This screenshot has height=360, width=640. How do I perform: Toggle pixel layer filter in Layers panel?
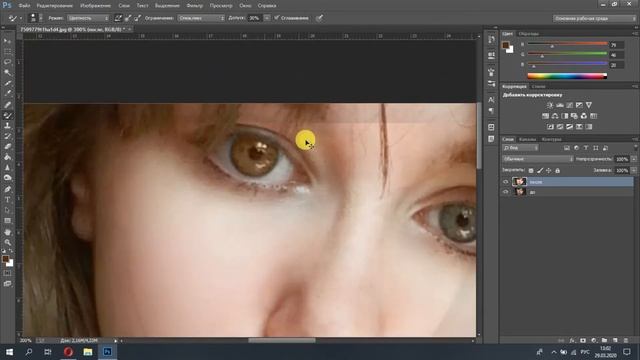point(567,148)
